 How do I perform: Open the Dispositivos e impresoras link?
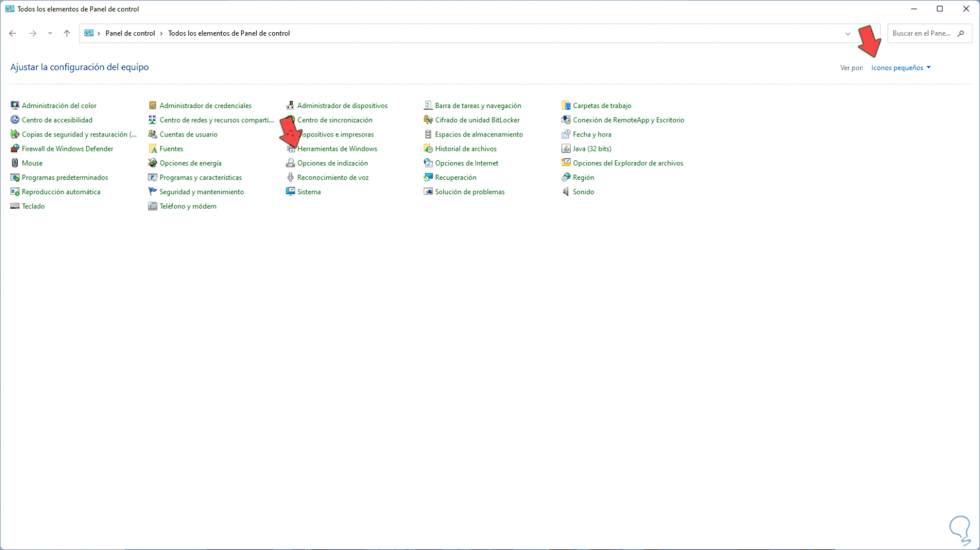click(x=336, y=134)
